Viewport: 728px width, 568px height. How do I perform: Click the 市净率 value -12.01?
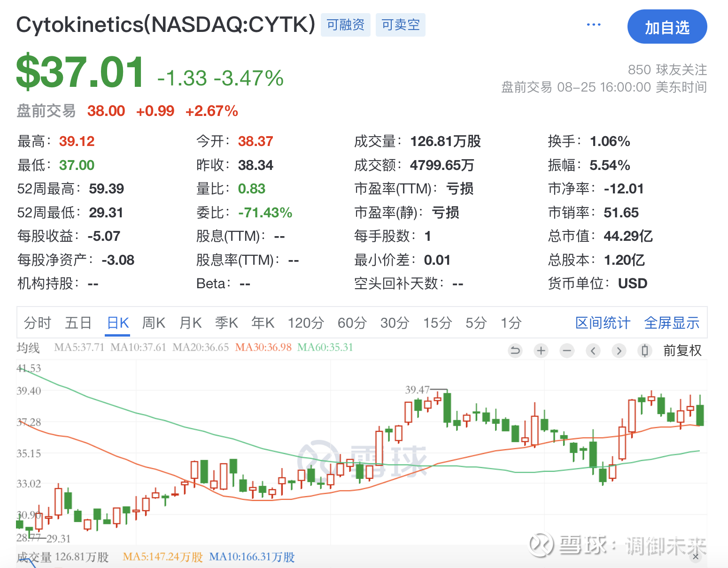(624, 189)
